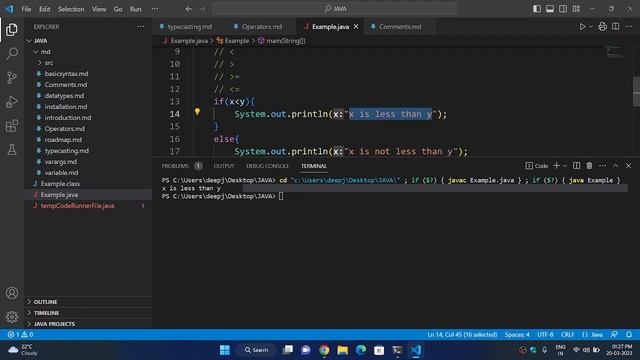Change encoding via UTF-8 status item
Viewport: 640px width, 360px height.
545,334
